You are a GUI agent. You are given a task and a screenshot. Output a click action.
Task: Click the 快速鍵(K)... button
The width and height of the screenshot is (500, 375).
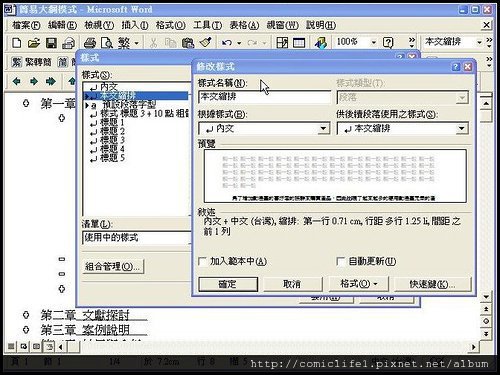tap(433, 284)
